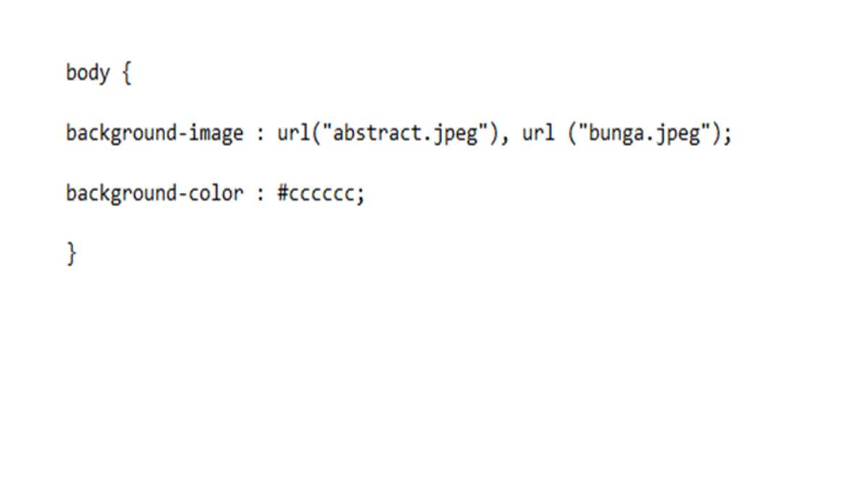The width and height of the screenshot is (868, 488).
Task: Click the background-color property name
Action: coord(155,193)
